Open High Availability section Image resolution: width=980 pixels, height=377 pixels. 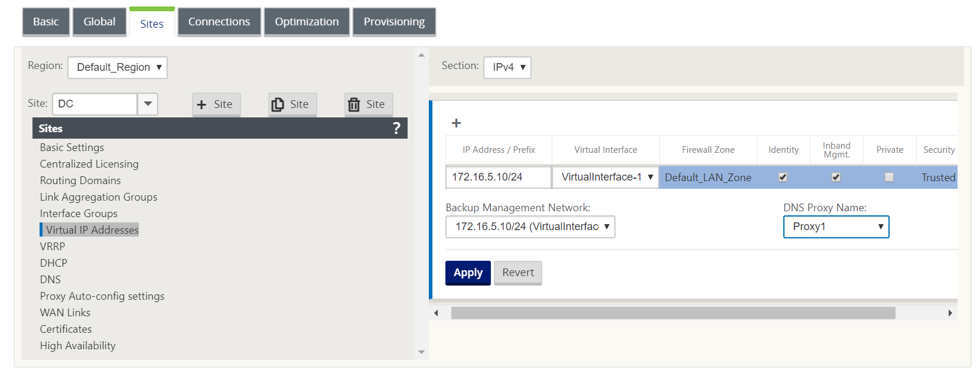pos(78,346)
